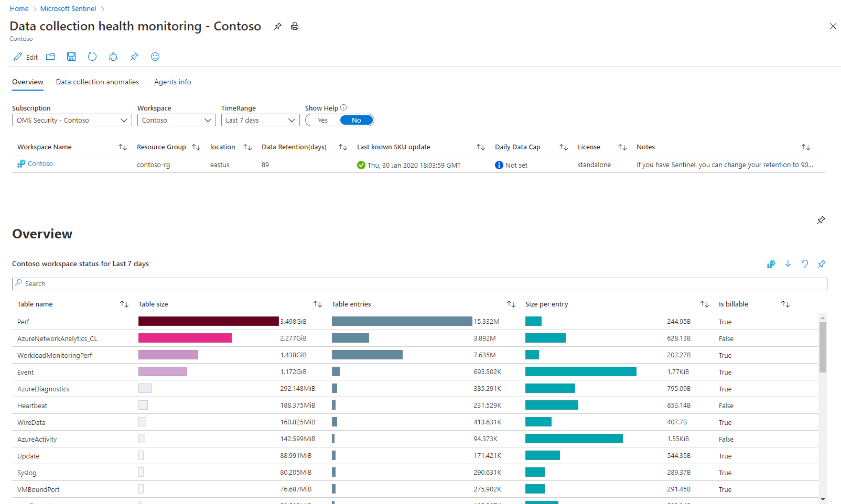Open the Contoso workspace link

click(x=40, y=164)
